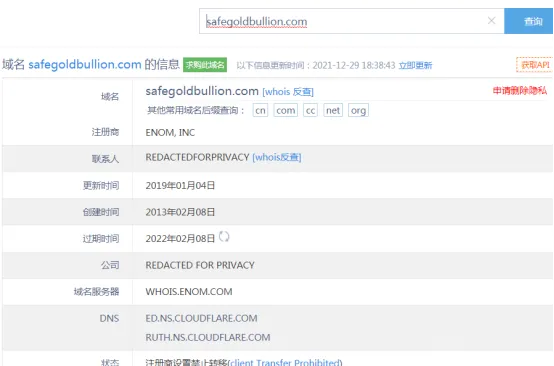Click the ENOM, INC registrar value
Image resolution: width=554 pixels, height=366 pixels.
click(x=170, y=132)
